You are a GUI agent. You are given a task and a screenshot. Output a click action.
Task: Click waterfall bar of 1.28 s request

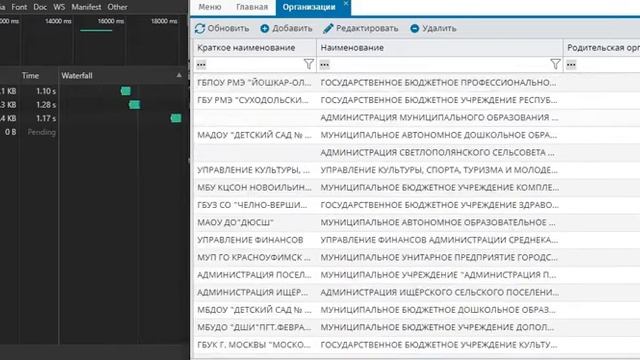(134, 105)
